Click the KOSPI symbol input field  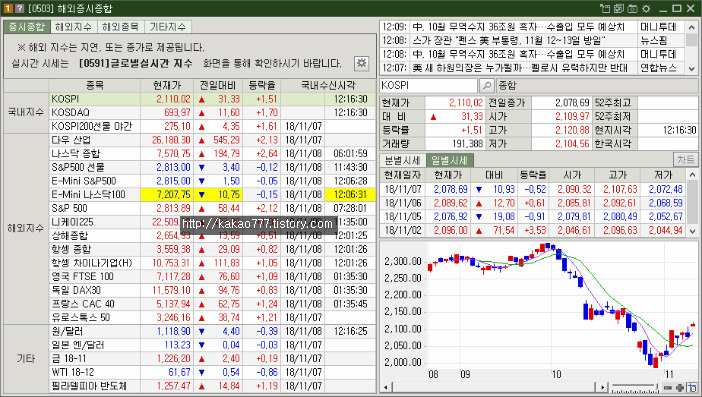(428, 85)
